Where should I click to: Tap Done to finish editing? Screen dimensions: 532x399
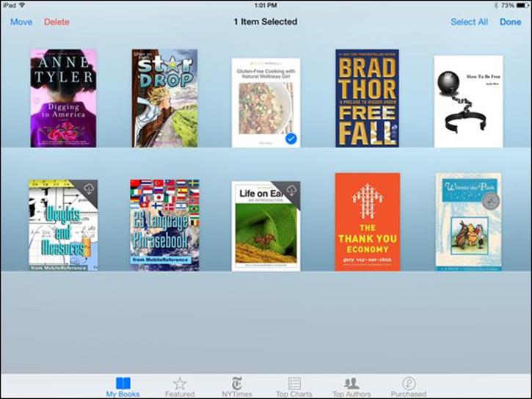click(x=510, y=22)
